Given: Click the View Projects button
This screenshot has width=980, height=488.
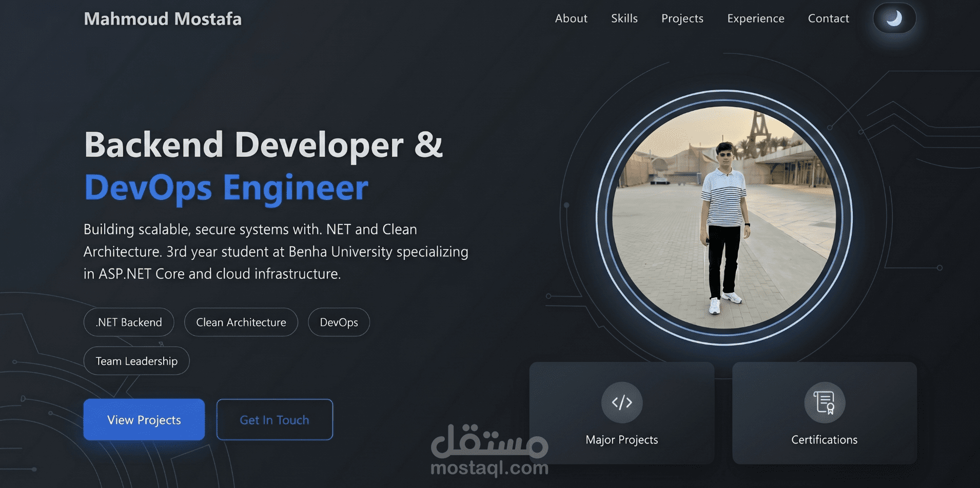Looking at the screenshot, I should [144, 420].
